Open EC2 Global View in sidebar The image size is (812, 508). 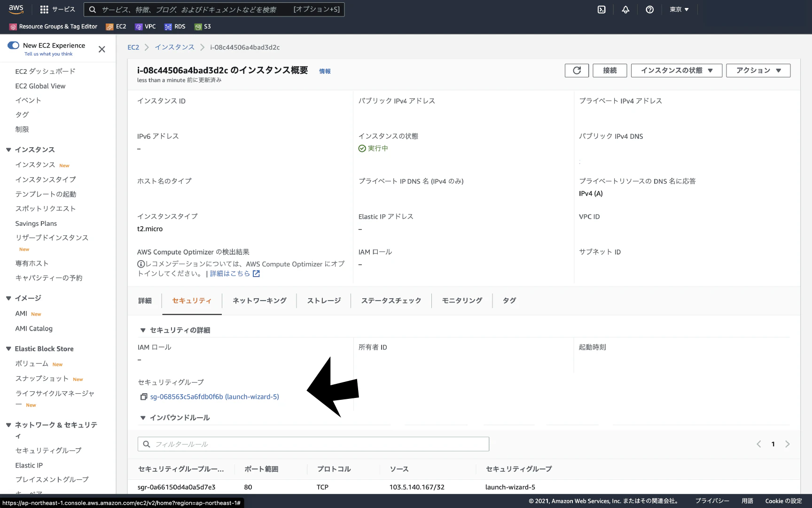coord(40,86)
